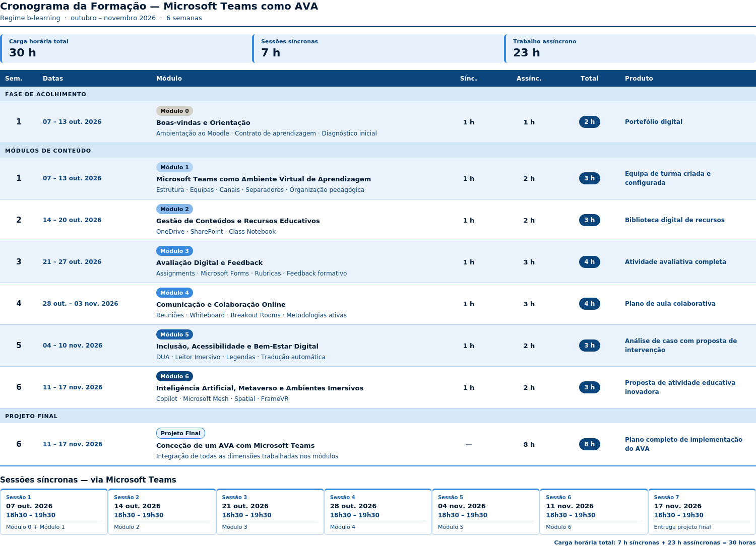Viewport: 756px width, 546px height.
Task: Click the "Produto" column header
Action: pos(639,79)
